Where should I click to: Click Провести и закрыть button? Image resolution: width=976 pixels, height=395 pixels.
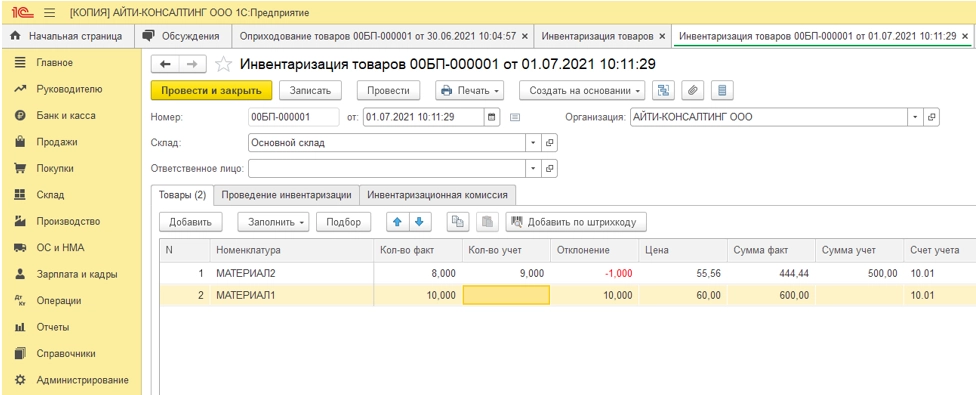[212, 90]
